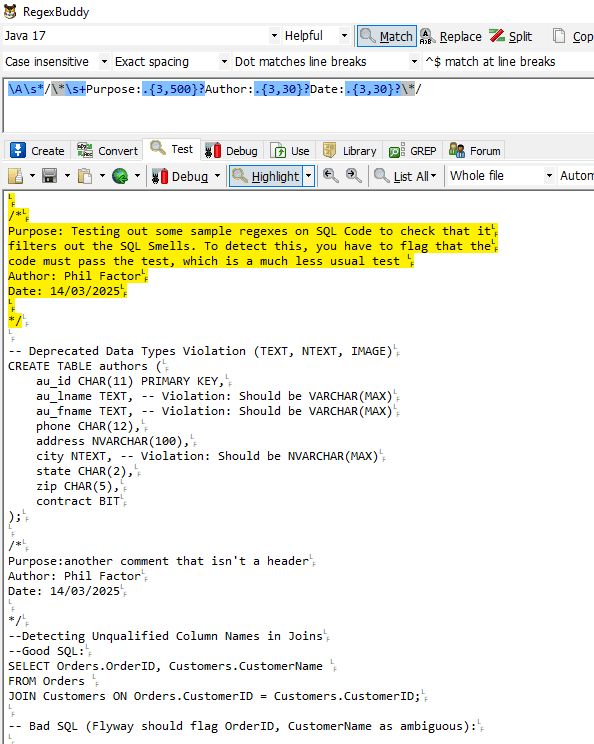Toggle the Highlight matches button
The image size is (594, 744).
coord(266,176)
